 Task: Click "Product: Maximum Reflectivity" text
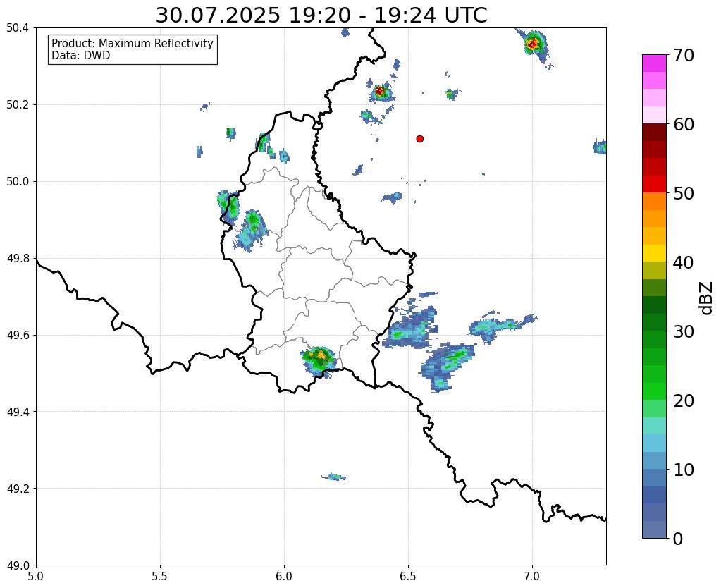click(x=133, y=43)
